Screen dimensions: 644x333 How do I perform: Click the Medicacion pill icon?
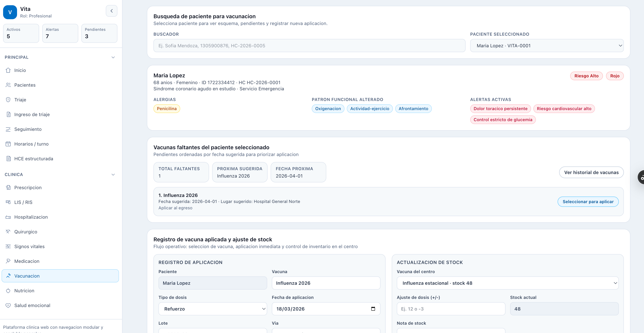pyautogui.click(x=8, y=261)
